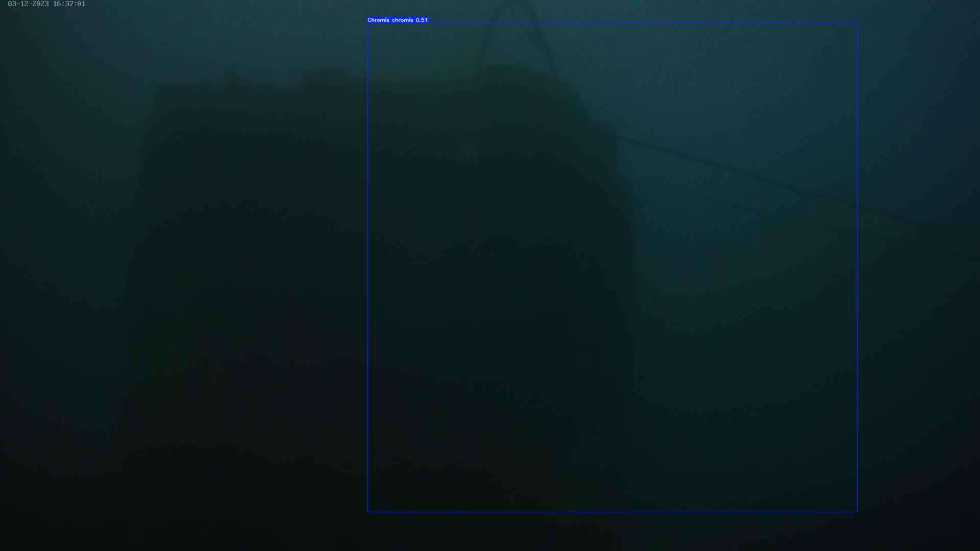Click the bottom-left corner of the blue bounding box

point(368,511)
